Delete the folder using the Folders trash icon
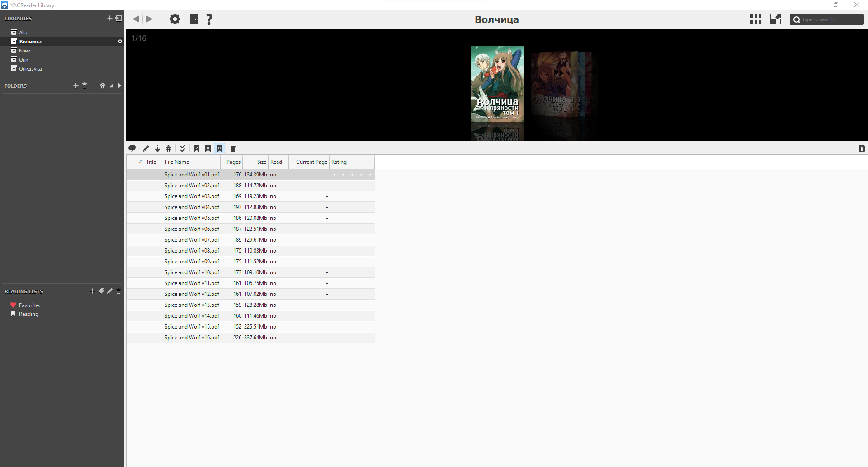Screen dimensions: 868x467 click(85, 86)
